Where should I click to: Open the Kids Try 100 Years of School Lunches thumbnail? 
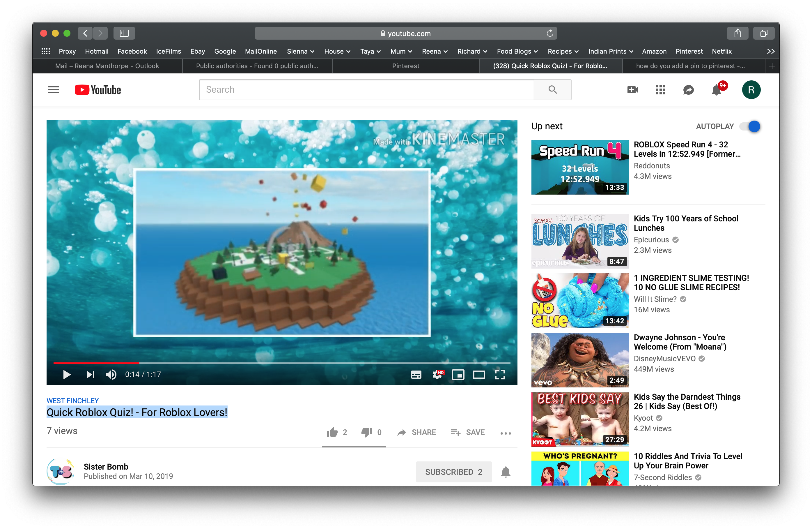pos(580,241)
